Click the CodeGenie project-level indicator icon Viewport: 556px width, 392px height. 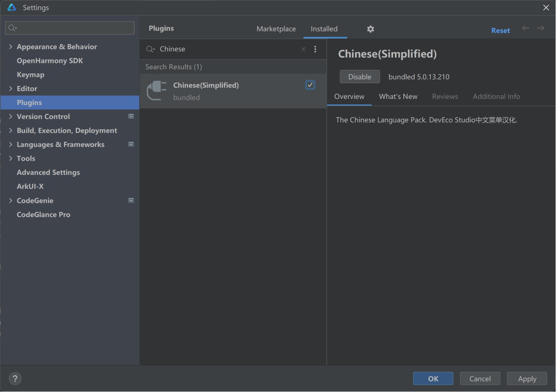pyautogui.click(x=131, y=201)
